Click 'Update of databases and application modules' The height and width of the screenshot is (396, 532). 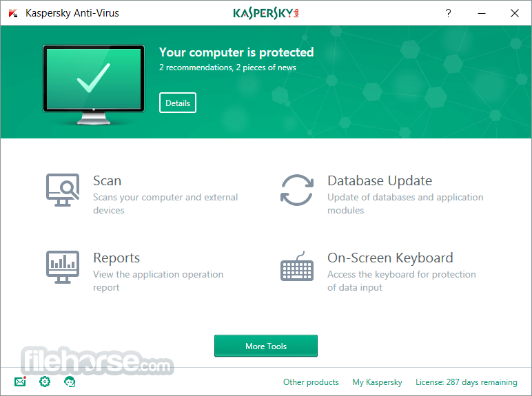405,204
